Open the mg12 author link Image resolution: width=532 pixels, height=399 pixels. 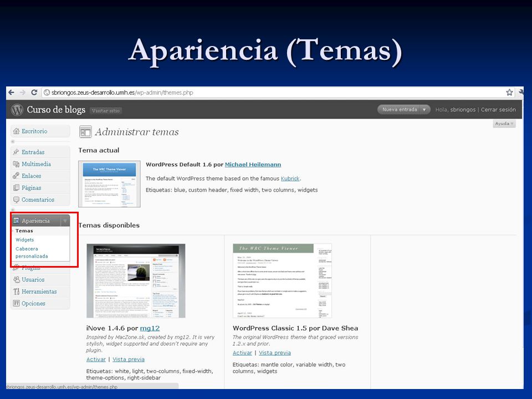click(150, 328)
